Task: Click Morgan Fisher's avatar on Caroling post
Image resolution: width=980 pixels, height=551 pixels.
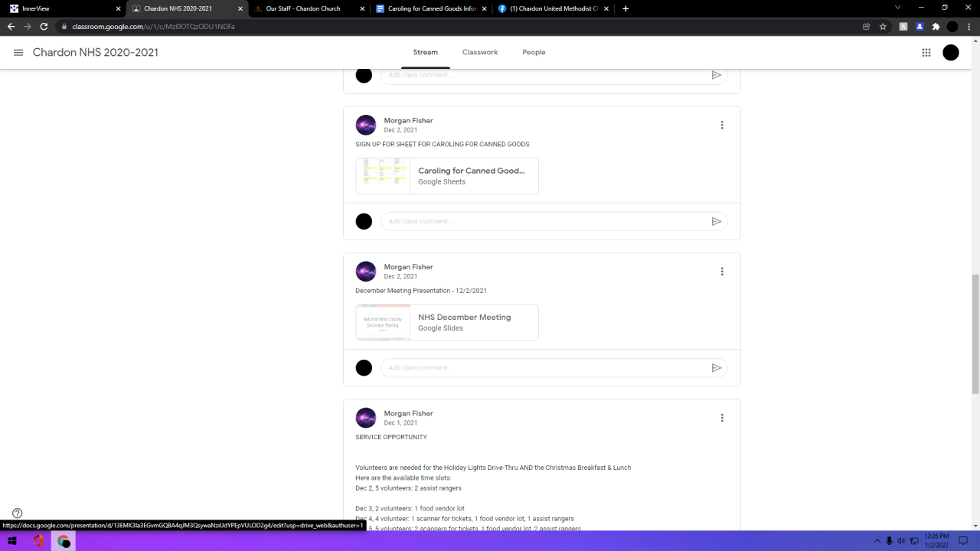Action: point(366,126)
